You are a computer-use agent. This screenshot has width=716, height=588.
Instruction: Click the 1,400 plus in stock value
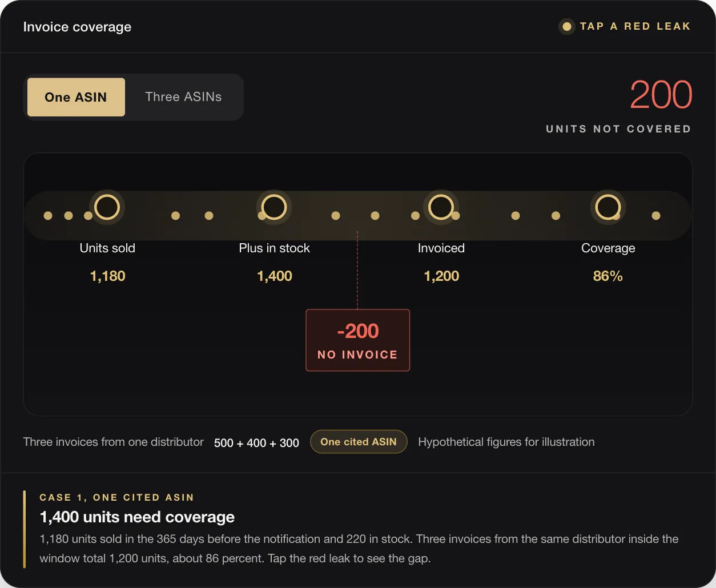tap(274, 276)
